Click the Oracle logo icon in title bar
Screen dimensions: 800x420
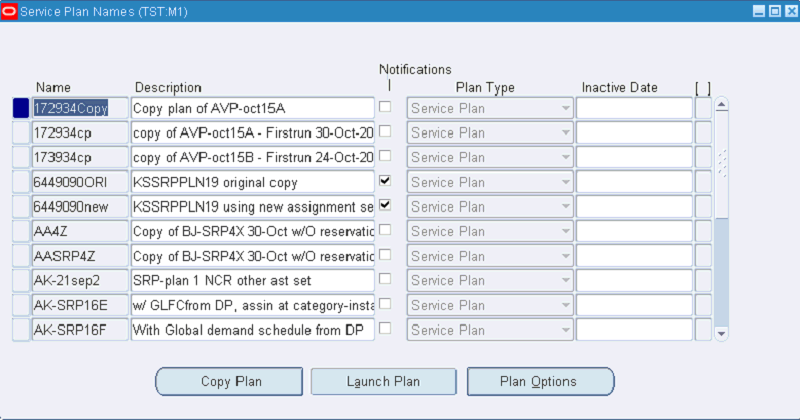(9, 11)
